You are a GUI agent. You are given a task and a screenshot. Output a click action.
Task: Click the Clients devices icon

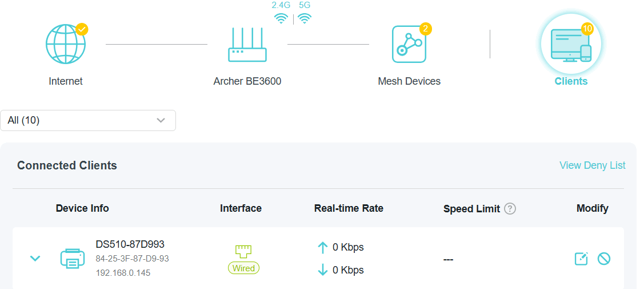click(x=570, y=44)
